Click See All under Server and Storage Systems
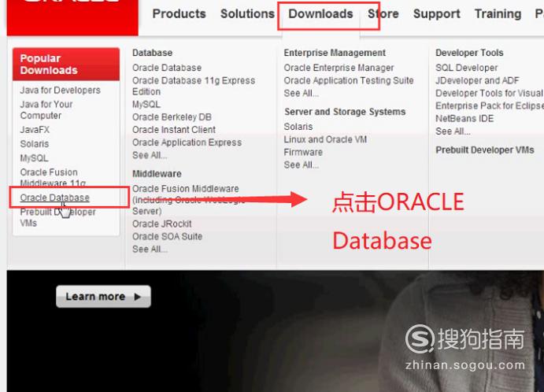Image resolution: width=544 pixels, height=392 pixels. pyautogui.click(x=301, y=165)
